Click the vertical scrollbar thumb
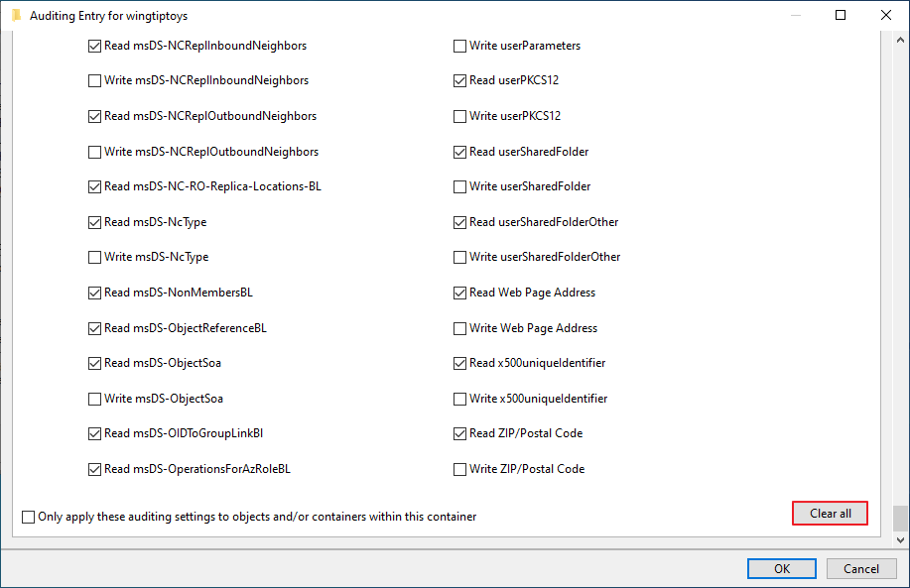 [900, 518]
